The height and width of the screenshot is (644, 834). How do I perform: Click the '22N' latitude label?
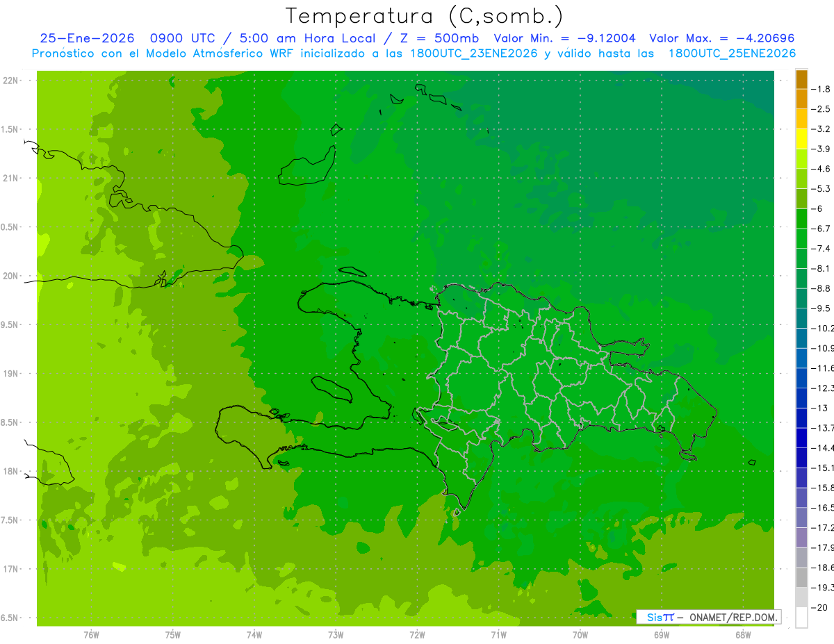click(12, 81)
